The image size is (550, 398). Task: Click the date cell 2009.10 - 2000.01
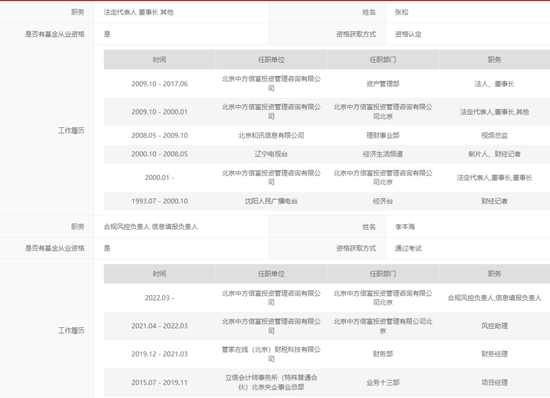point(160,112)
